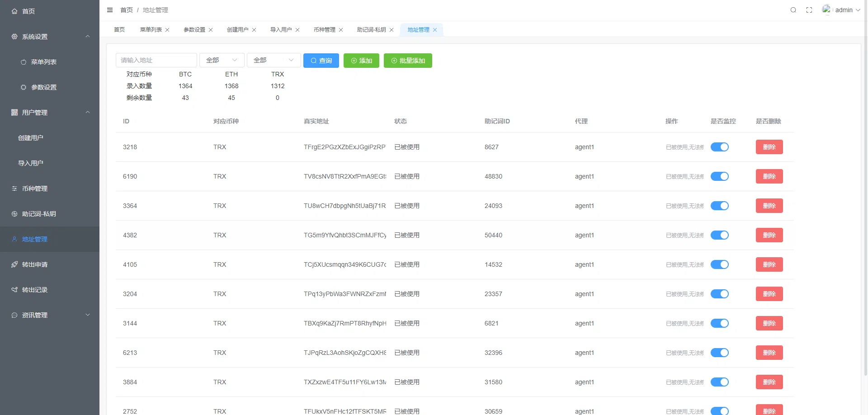Image resolution: width=868 pixels, height=415 pixels.
Task: Click the 首页 home icon in sidebar
Action: (14, 11)
